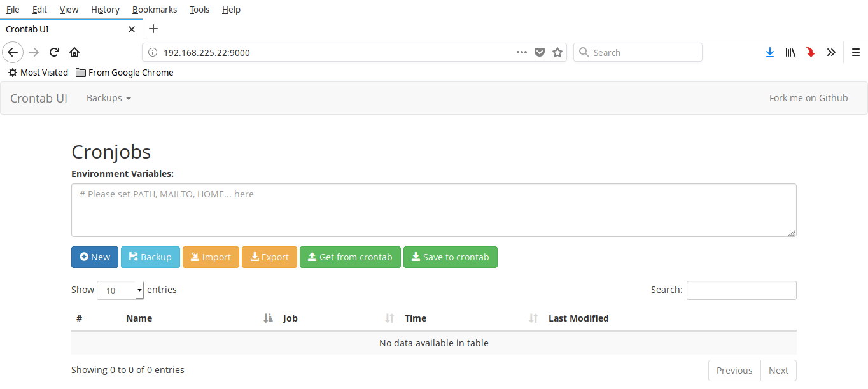Screen dimensions: 868x389
Task: Open the Show entries count dropdown
Action: [x=120, y=290]
